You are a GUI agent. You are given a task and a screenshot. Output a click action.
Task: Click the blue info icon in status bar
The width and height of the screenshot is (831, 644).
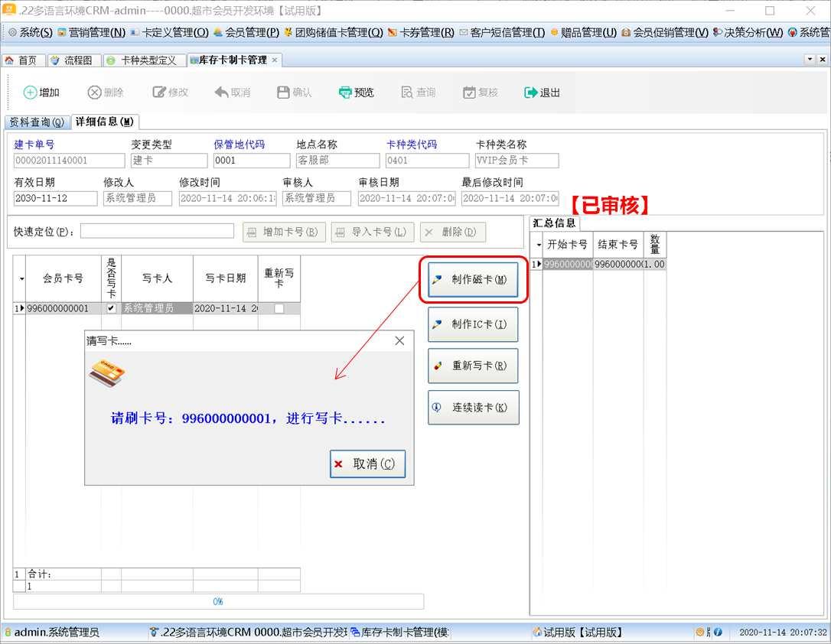pyautogui.click(x=718, y=632)
